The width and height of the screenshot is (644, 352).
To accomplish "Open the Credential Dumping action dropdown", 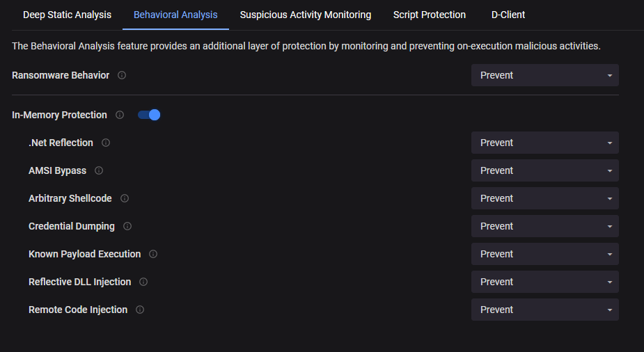I will pyautogui.click(x=544, y=226).
